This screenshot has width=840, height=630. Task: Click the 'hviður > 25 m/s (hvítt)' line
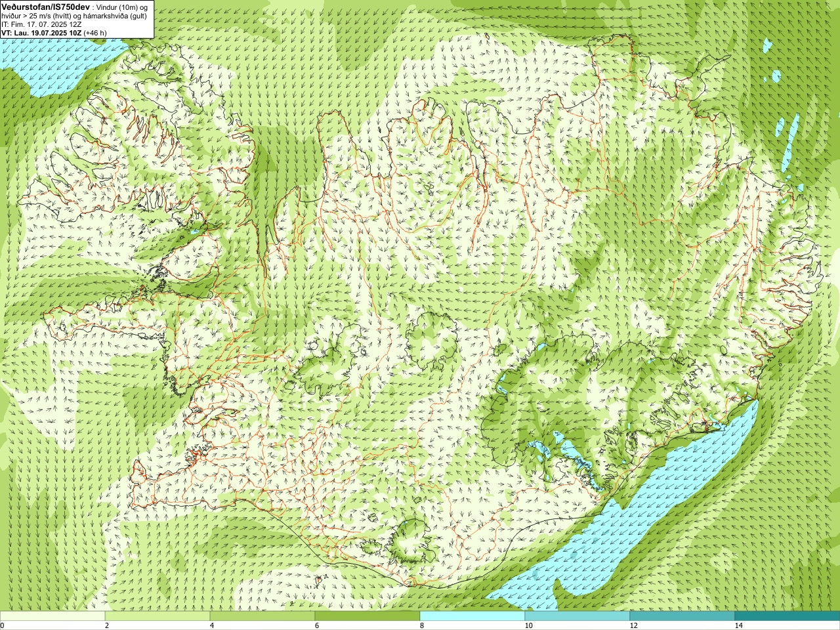[x=35, y=16]
